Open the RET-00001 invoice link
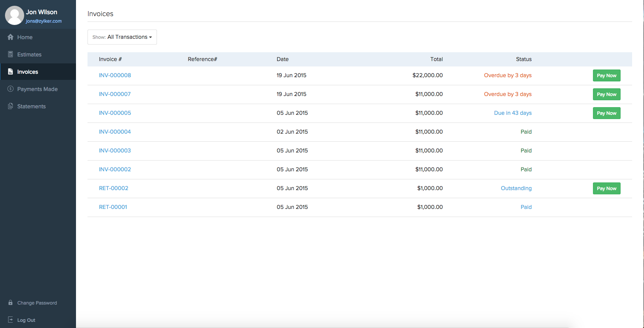Image resolution: width=644 pixels, height=328 pixels. [x=113, y=207]
